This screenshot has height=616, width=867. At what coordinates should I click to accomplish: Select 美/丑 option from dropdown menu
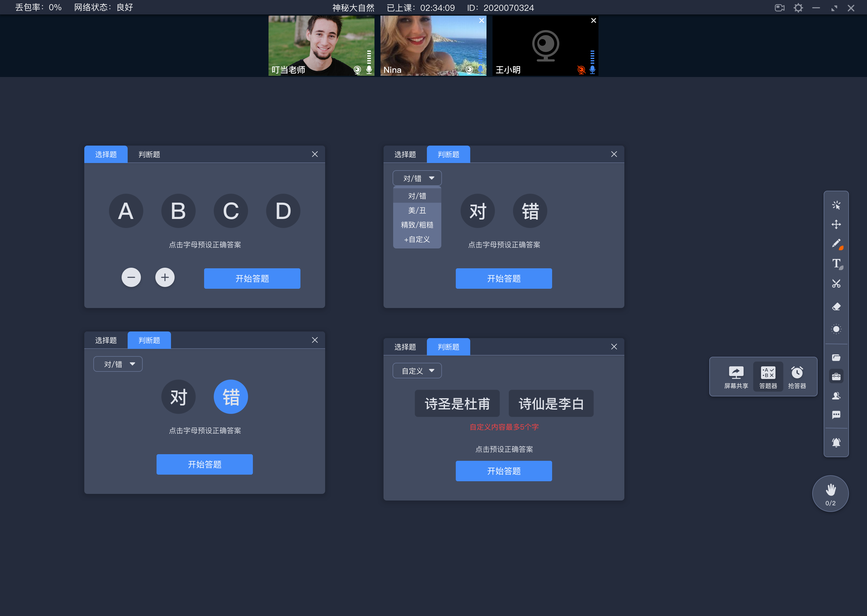point(415,211)
